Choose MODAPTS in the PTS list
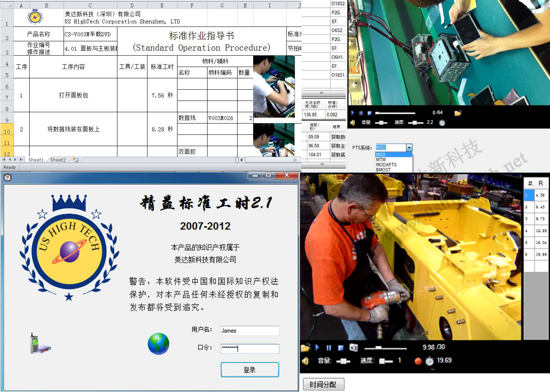The width and height of the screenshot is (550, 392). pyautogui.click(x=393, y=165)
